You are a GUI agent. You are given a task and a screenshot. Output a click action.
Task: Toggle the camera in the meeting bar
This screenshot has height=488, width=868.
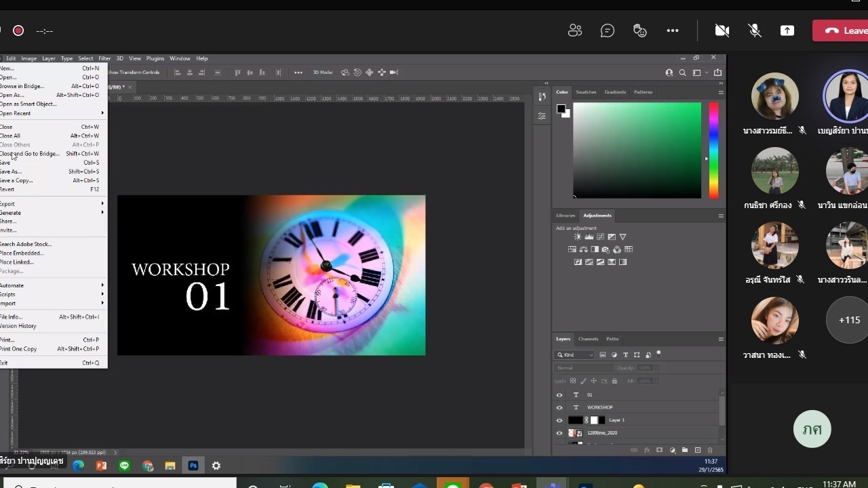pos(722,30)
